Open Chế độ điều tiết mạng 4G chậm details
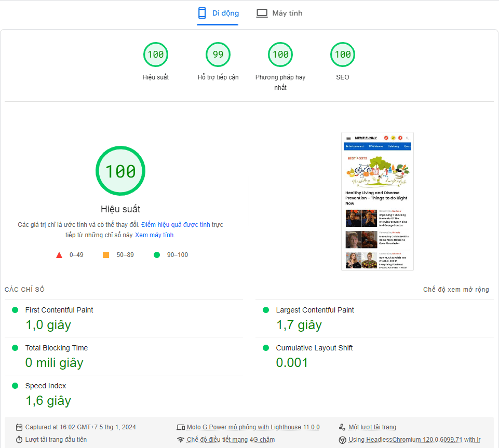This screenshot has height=448, width=499. (231, 439)
